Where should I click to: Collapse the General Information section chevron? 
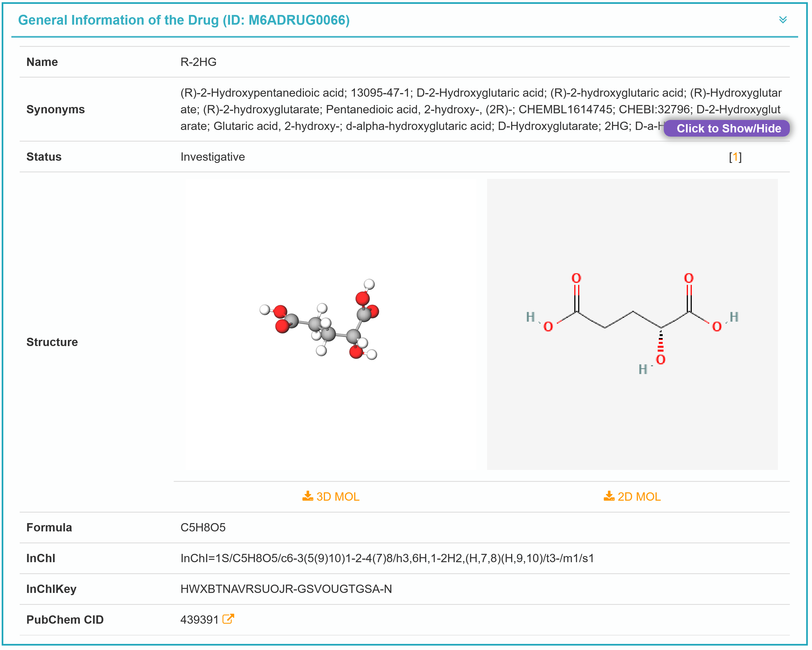(783, 20)
